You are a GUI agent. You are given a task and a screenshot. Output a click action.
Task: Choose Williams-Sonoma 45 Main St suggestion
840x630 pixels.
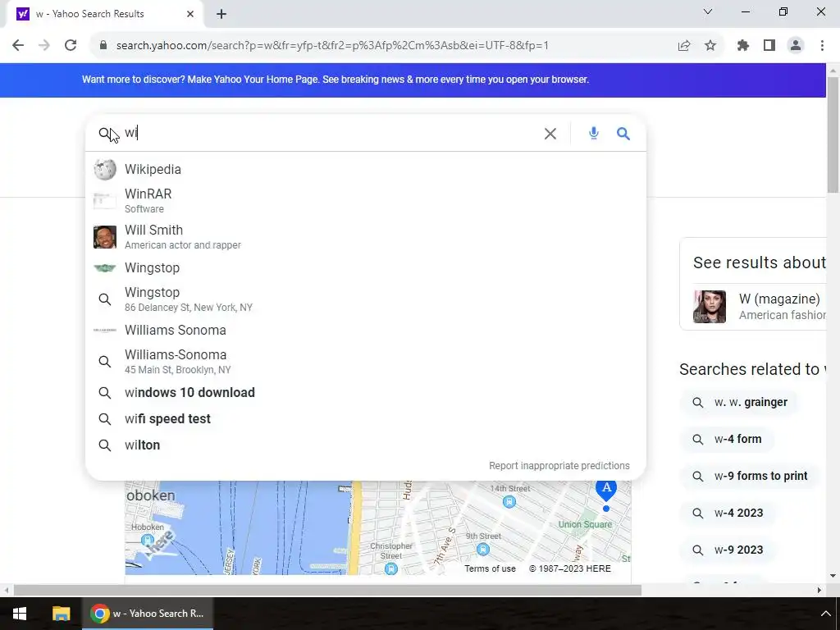[x=366, y=362]
